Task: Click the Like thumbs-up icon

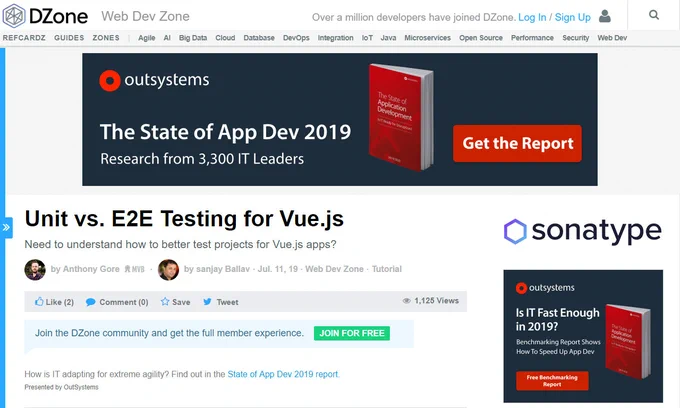Action: click(x=39, y=301)
